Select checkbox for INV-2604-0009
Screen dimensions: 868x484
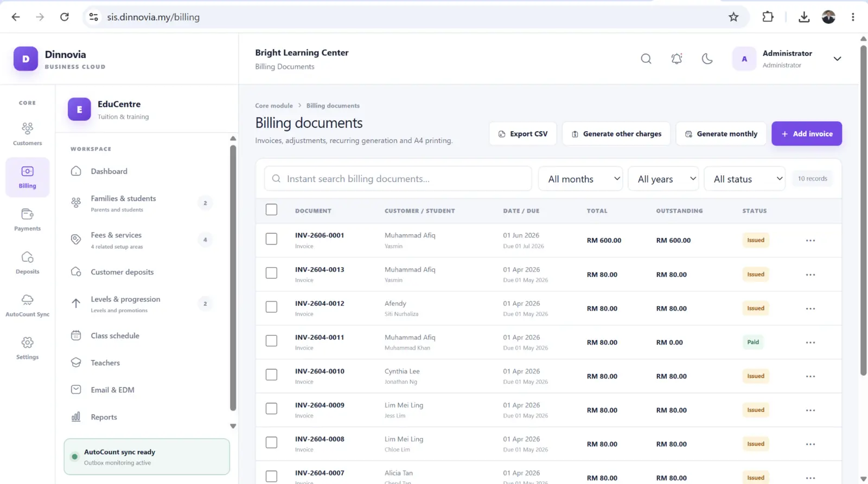[271, 408]
